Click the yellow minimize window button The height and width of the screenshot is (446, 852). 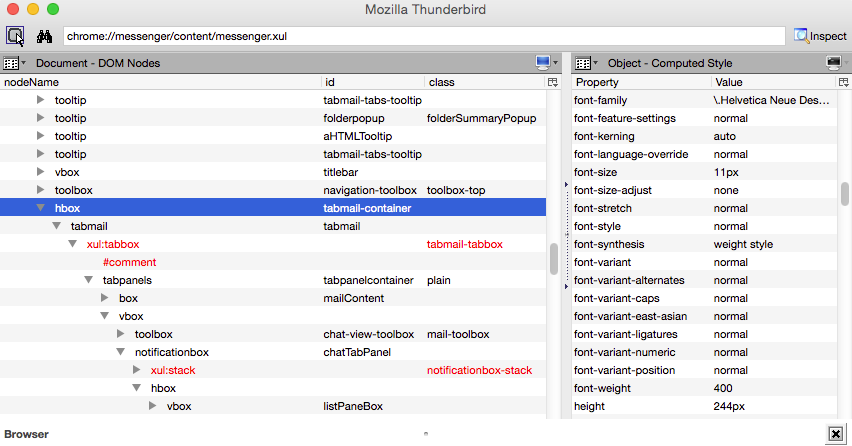(x=33, y=9)
